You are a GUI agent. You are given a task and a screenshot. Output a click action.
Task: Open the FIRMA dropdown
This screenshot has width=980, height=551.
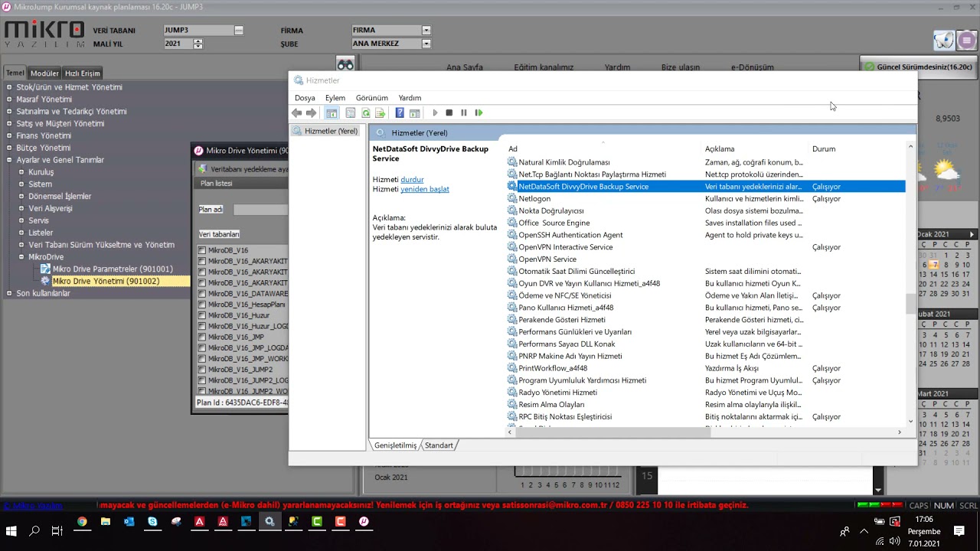tap(426, 31)
